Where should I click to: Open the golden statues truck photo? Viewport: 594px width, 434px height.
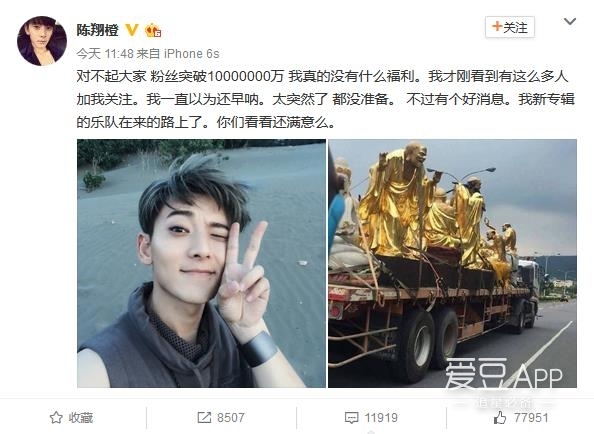click(452, 263)
